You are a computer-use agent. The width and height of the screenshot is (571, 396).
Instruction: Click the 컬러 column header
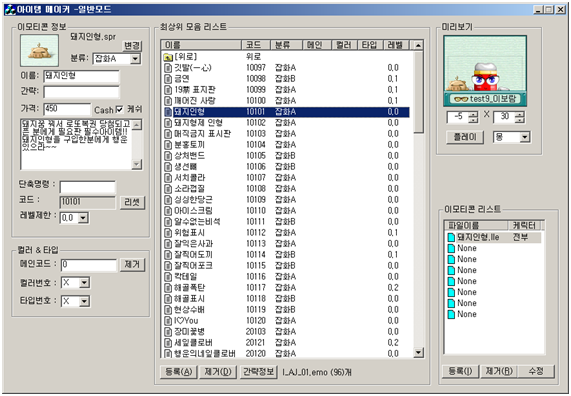pos(344,45)
